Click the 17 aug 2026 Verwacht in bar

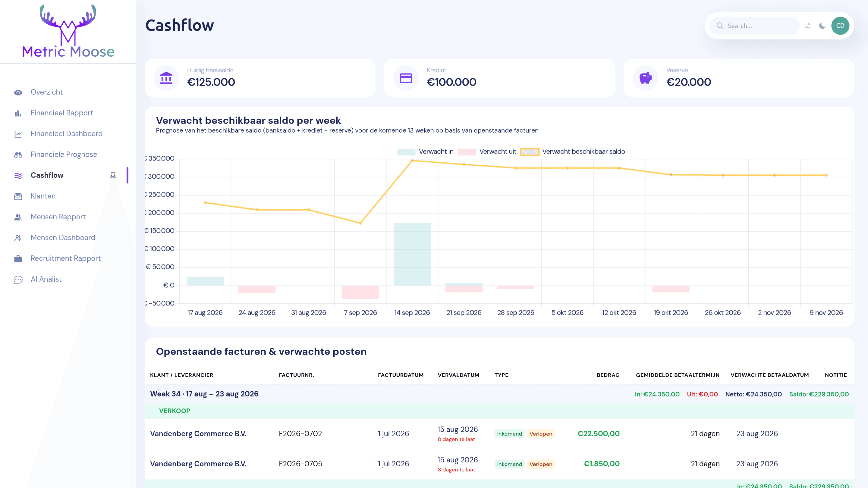205,281
